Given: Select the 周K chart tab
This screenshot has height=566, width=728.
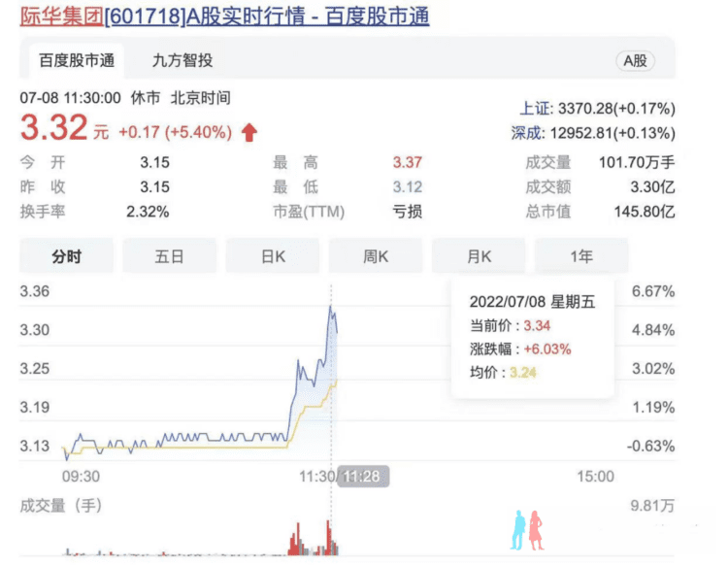Looking at the screenshot, I should [x=376, y=256].
